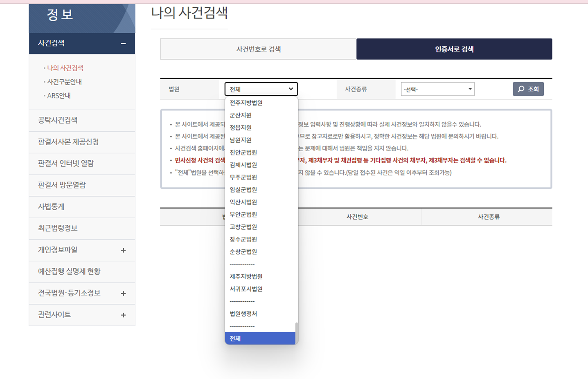Image resolution: width=588 pixels, height=379 pixels.
Task: Click the magnifier search icon on 조회 button
Action: pyautogui.click(x=521, y=89)
